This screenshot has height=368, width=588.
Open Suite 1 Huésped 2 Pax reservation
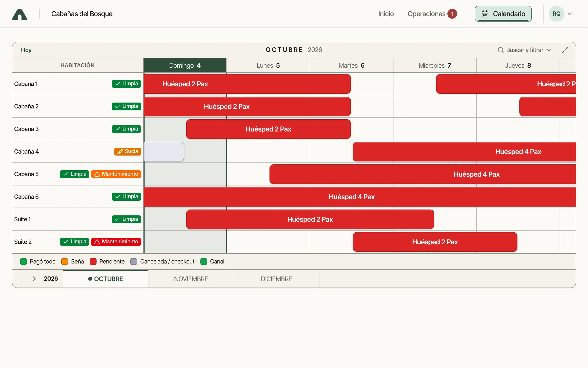310,219
